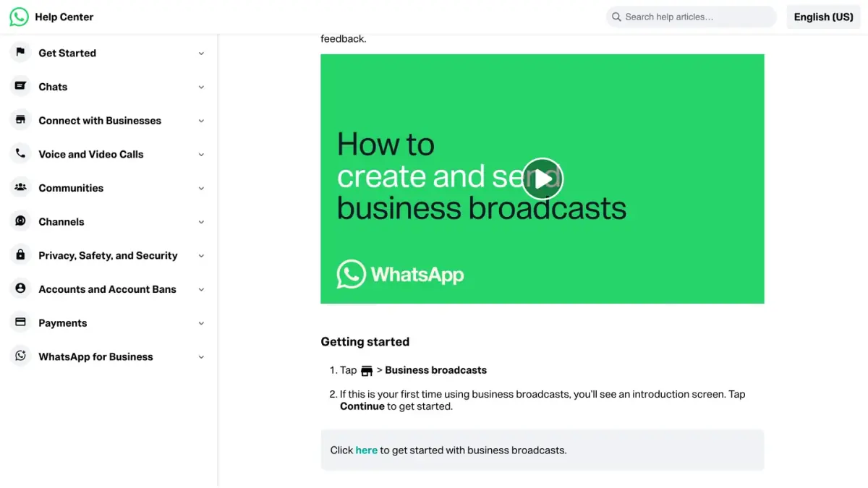Click the WhatsApp for Business icon
The height and width of the screenshot is (488, 868).
tap(20, 356)
